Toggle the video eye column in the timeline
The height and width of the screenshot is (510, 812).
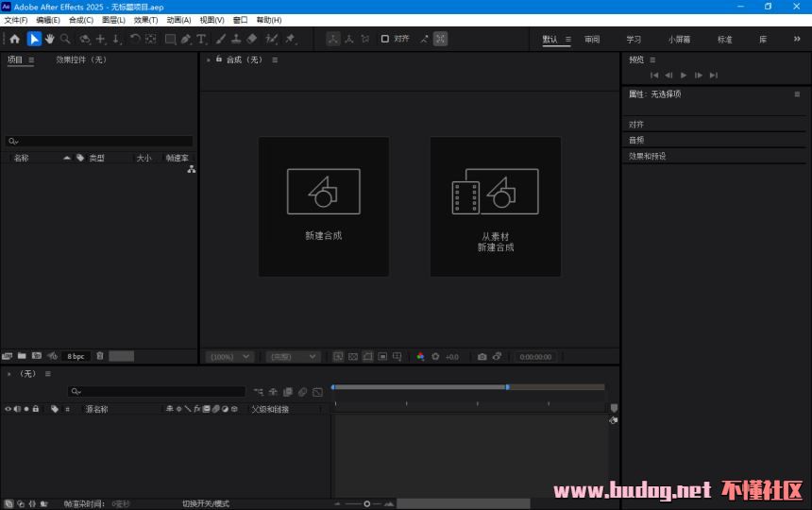coord(8,409)
